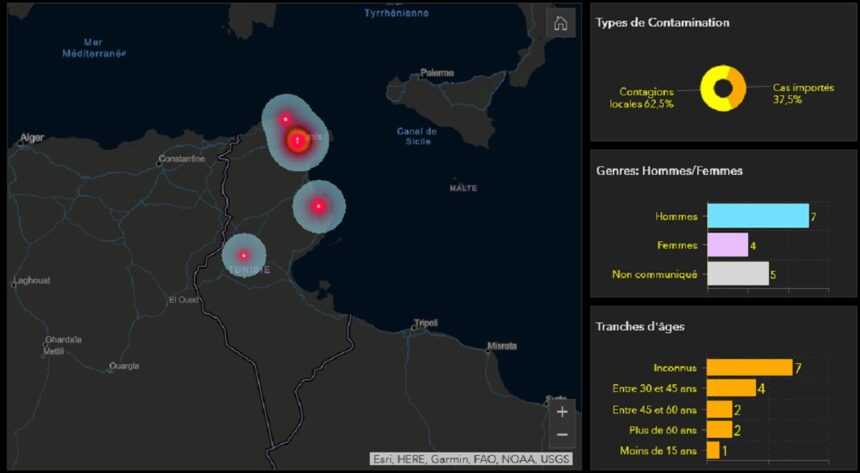Click the grey Non communiqué bar
This screenshot has width=860, height=473.
click(x=737, y=274)
